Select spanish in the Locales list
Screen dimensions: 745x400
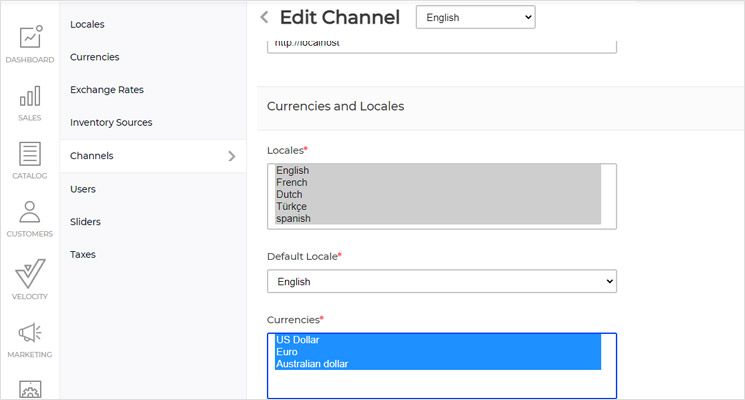point(438,219)
